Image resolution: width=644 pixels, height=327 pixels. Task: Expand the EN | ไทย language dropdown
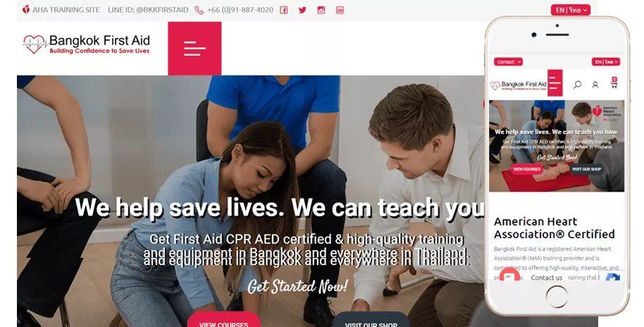[x=571, y=10]
